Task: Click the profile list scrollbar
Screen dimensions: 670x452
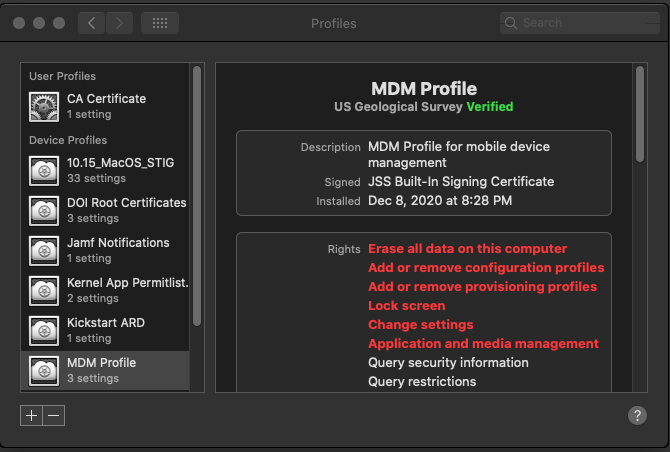Action: coord(197,197)
